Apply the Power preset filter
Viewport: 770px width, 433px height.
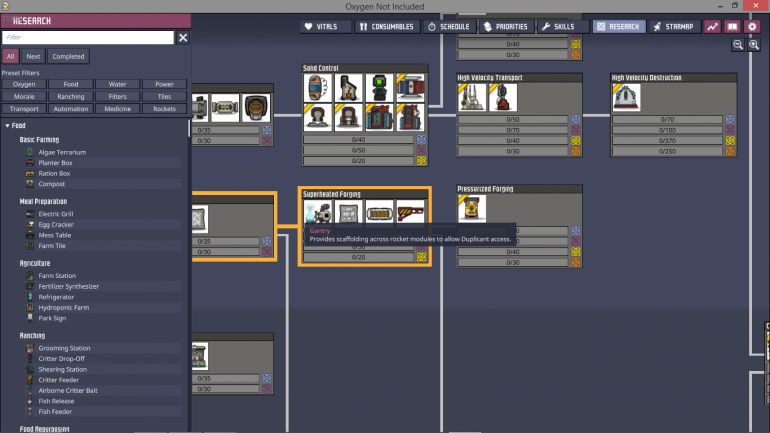165,84
